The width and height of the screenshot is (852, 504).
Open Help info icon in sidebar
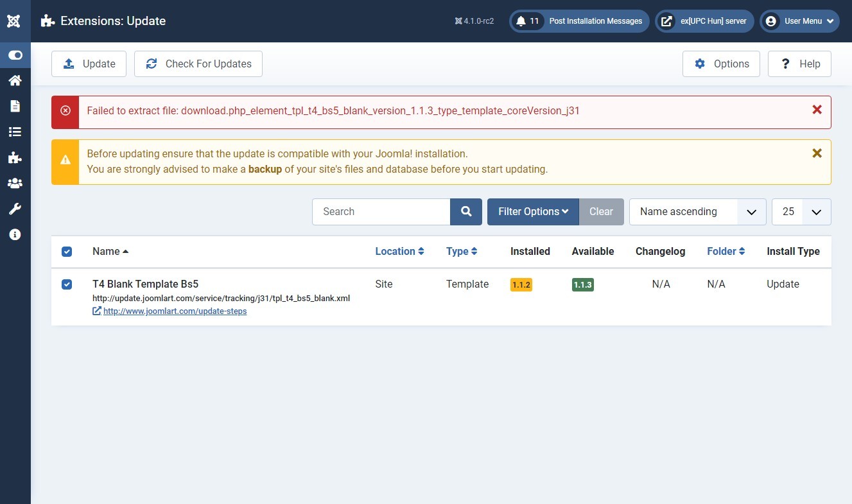pyautogui.click(x=15, y=234)
